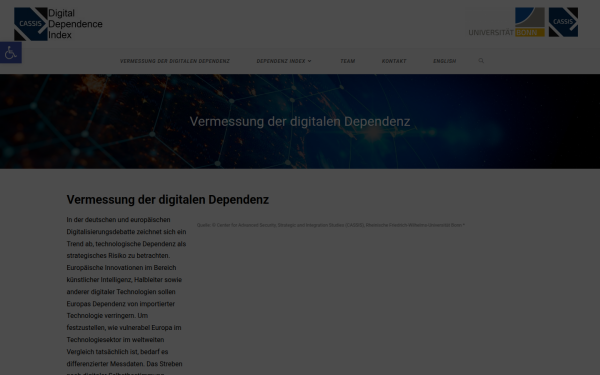Viewport: 600px width, 375px height.
Task: Click text line 'künstlicher Intelligenz, Halbleiter sowie'
Action: [x=124, y=280]
